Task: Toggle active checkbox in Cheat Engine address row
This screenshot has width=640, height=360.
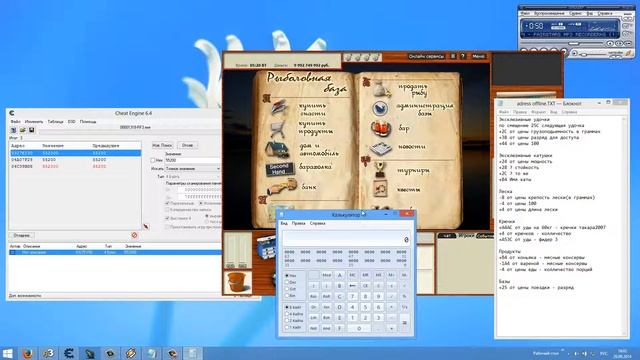Action: point(13,253)
